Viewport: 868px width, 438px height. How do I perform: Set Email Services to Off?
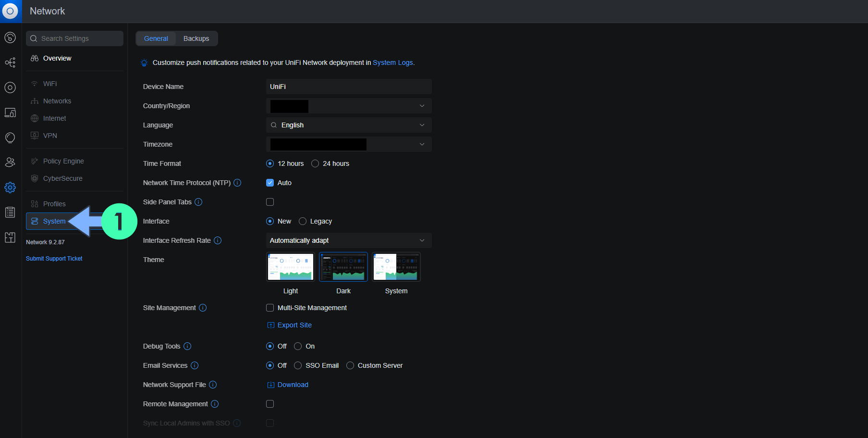(x=270, y=365)
